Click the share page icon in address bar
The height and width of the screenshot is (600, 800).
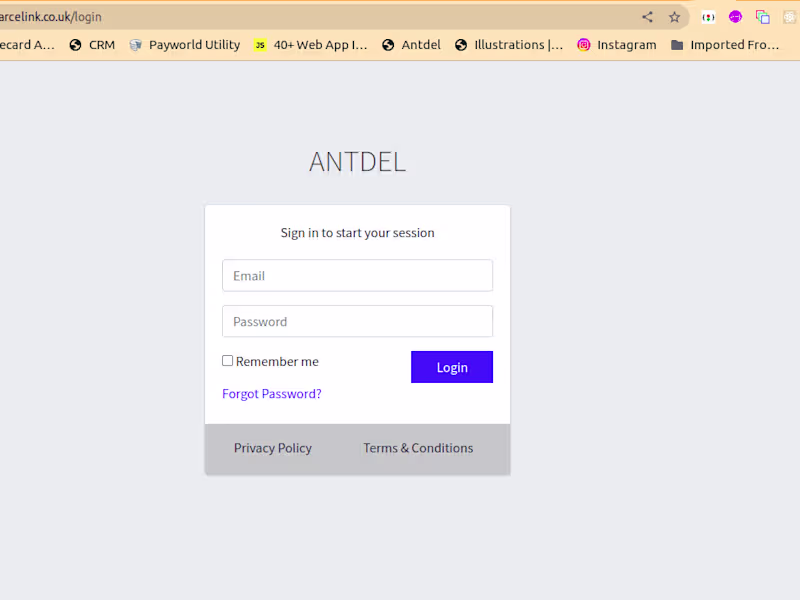pos(647,17)
